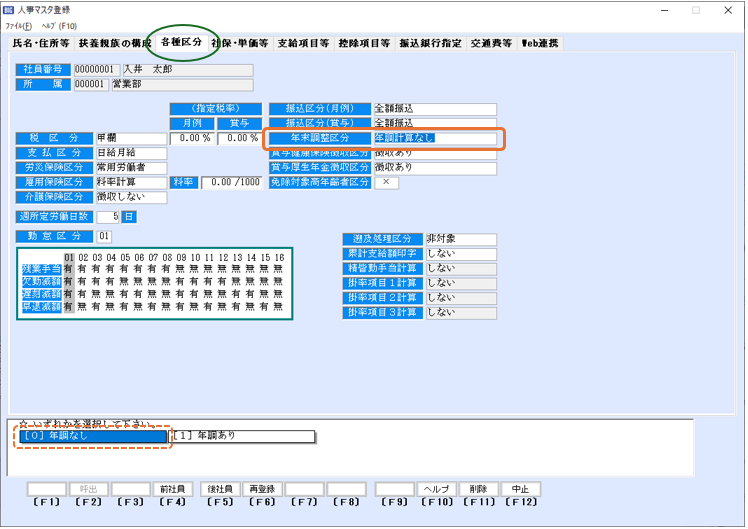Click the 遡及処理区分 field 非対象
The width and height of the screenshot is (748, 529).
coord(461,239)
